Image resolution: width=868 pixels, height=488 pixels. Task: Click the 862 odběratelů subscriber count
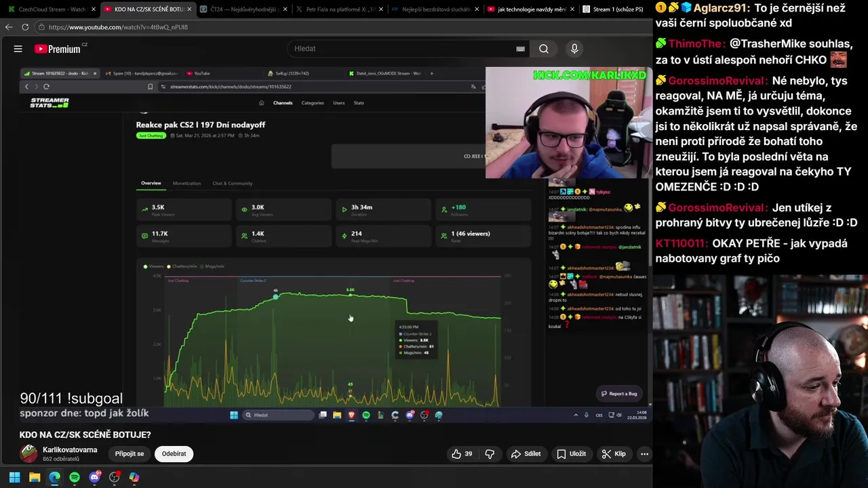(x=61, y=460)
